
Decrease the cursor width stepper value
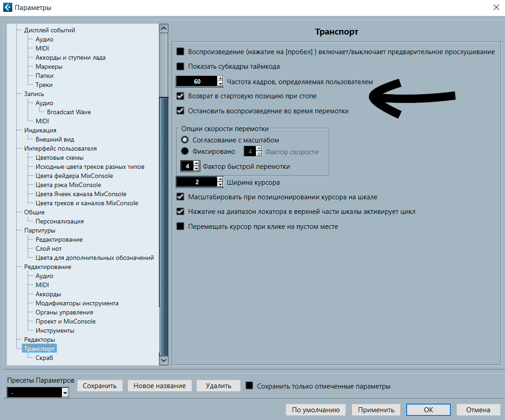[220, 185]
